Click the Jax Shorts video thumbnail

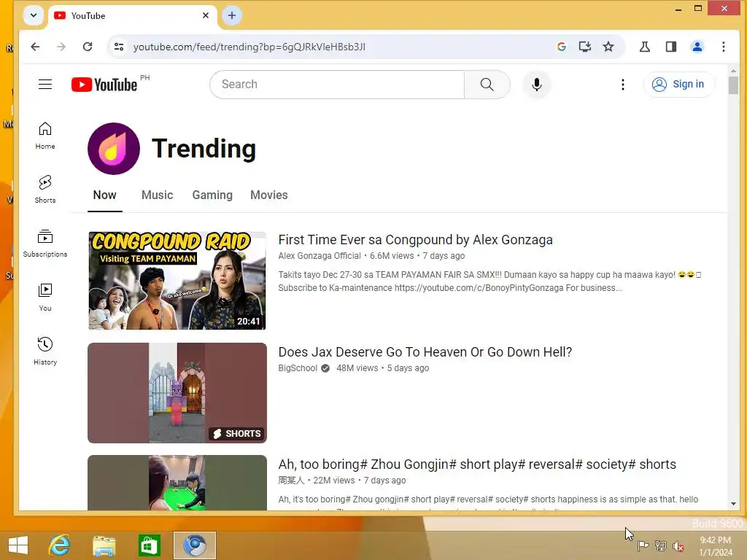(177, 393)
